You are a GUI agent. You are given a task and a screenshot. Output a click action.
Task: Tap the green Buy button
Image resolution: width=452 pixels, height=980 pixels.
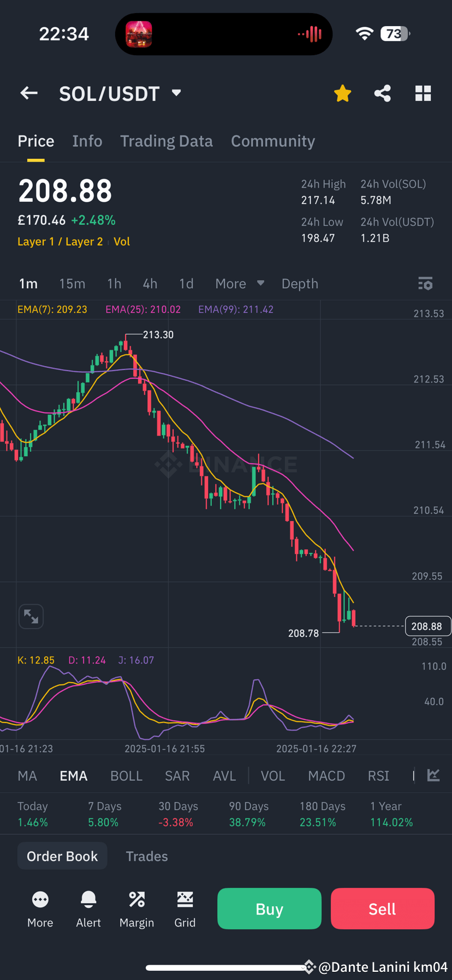tap(269, 909)
